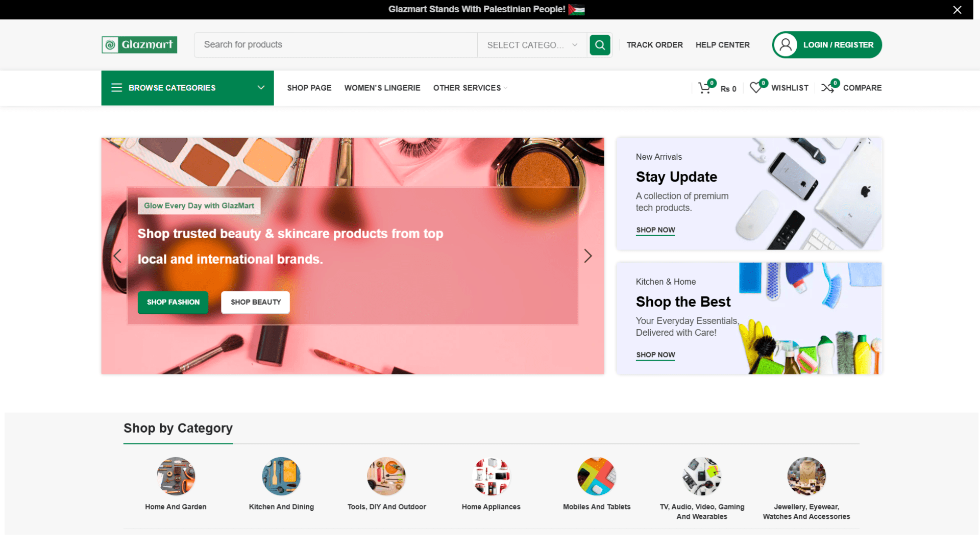Screen dimensions: 980x551
Task: Click the green search magnifier button
Action: point(600,45)
